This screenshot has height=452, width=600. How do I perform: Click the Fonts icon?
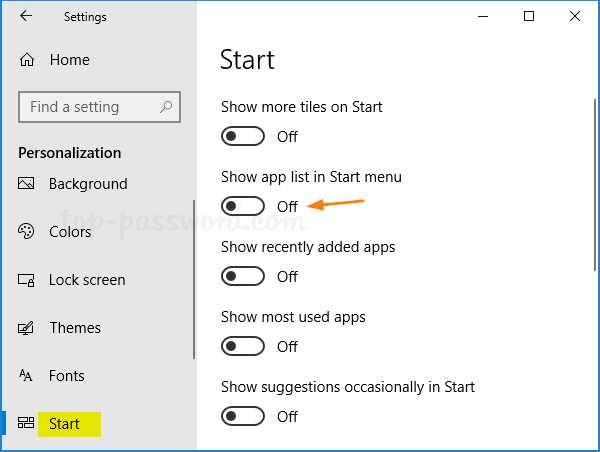tap(27, 376)
